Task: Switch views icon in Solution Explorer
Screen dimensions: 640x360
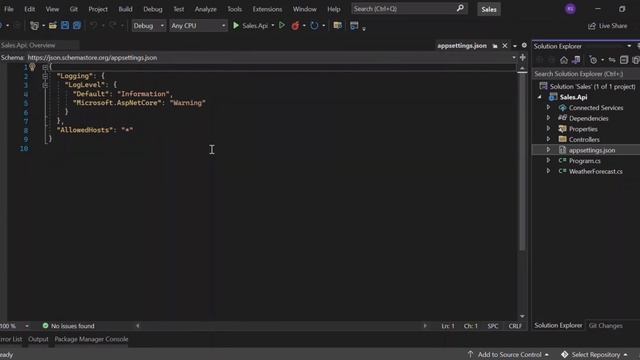Action: tap(576, 60)
